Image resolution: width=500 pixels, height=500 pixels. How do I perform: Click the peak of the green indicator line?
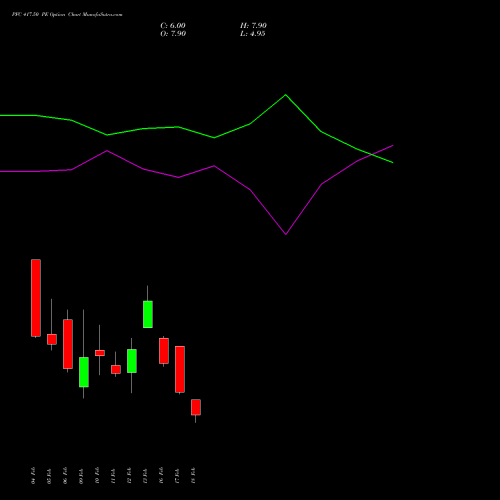click(285, 95)
